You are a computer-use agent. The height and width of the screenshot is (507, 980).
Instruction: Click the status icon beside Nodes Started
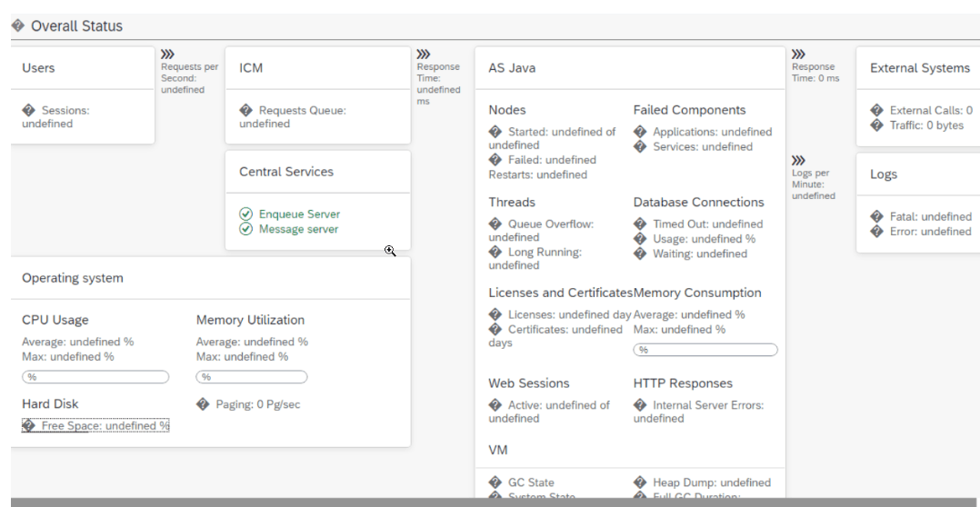[495, 132]
